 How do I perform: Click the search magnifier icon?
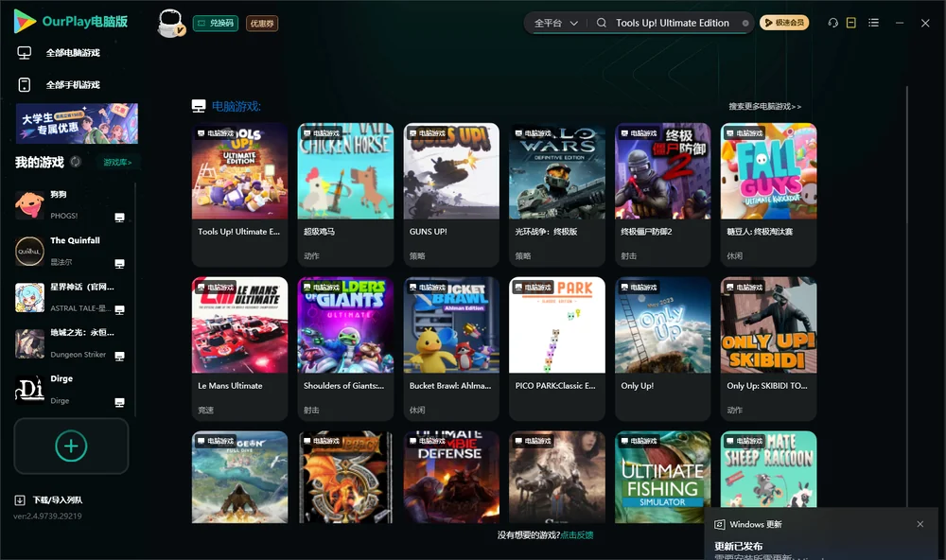tap(601, 23)
